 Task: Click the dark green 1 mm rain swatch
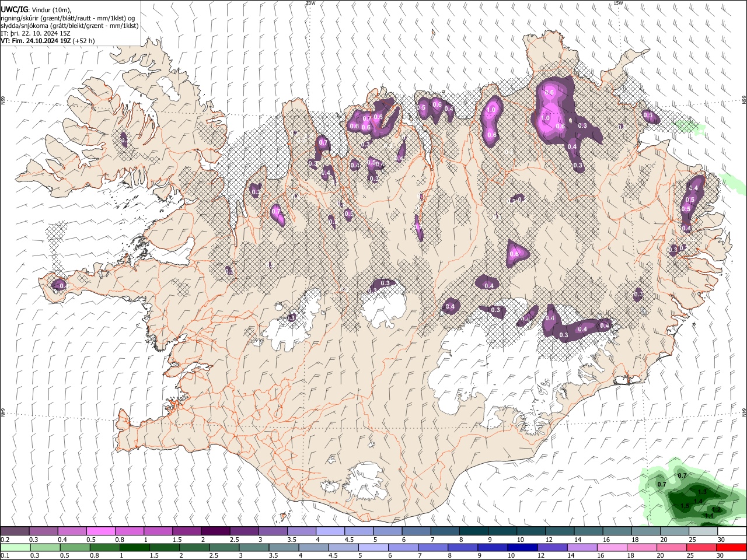(x=134, y=547)
